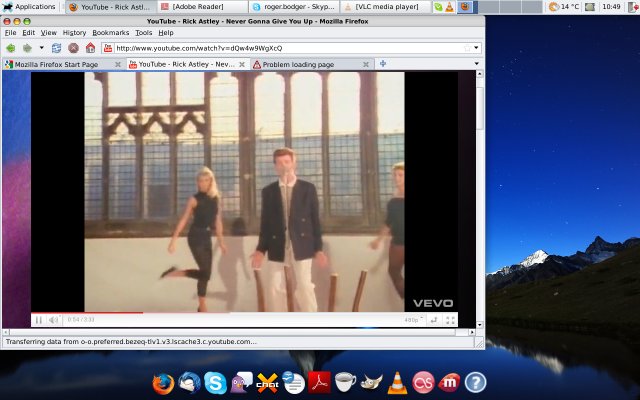Enter fullscreen video mode
This screenshot has width=640, height=400.
coord(450,320)
